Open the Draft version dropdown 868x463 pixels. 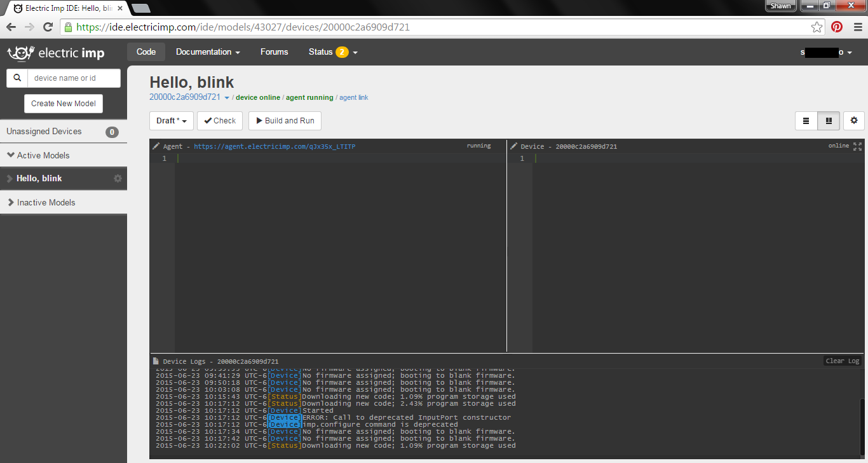(x=172, y=121)
